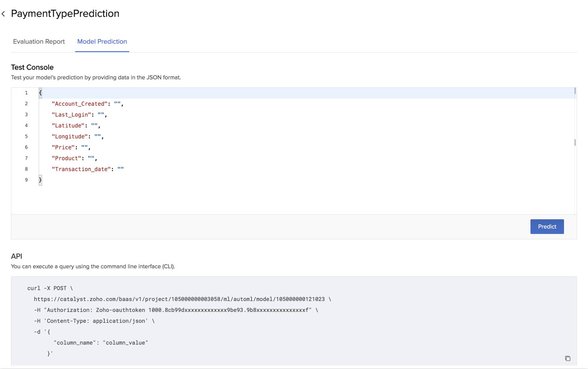Screen dimensions: 588x369
Task: Click inside the Account_Created value quotes
Action: tap(117, 104)
